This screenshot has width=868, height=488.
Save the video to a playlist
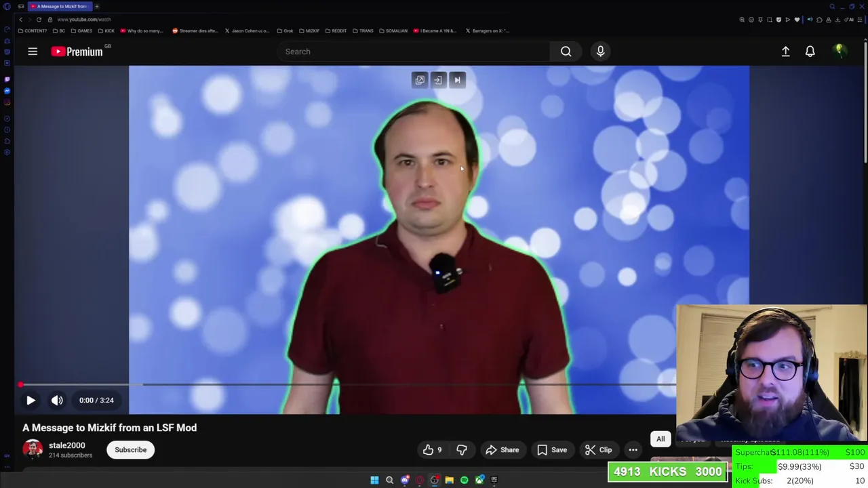551,449
